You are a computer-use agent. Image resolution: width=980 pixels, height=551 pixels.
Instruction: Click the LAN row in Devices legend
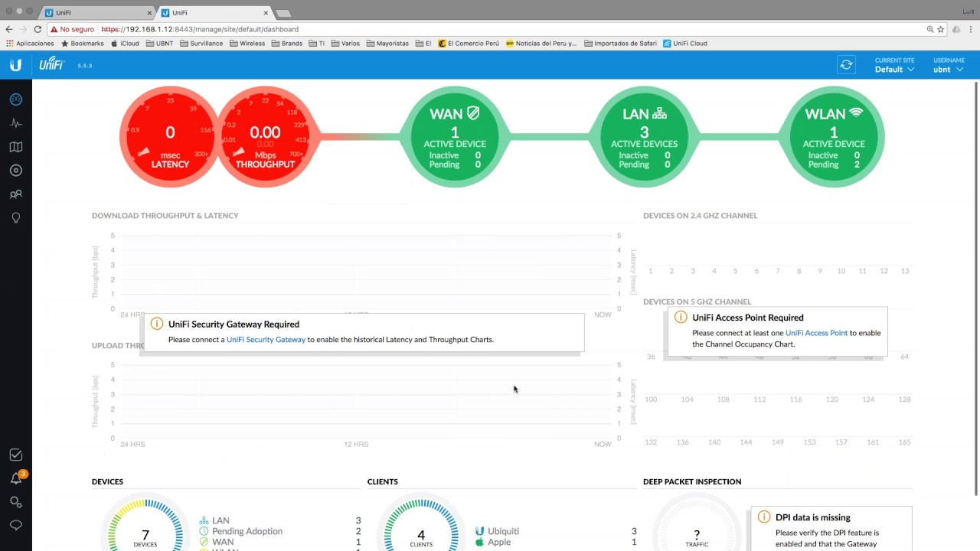pos(279,520)
